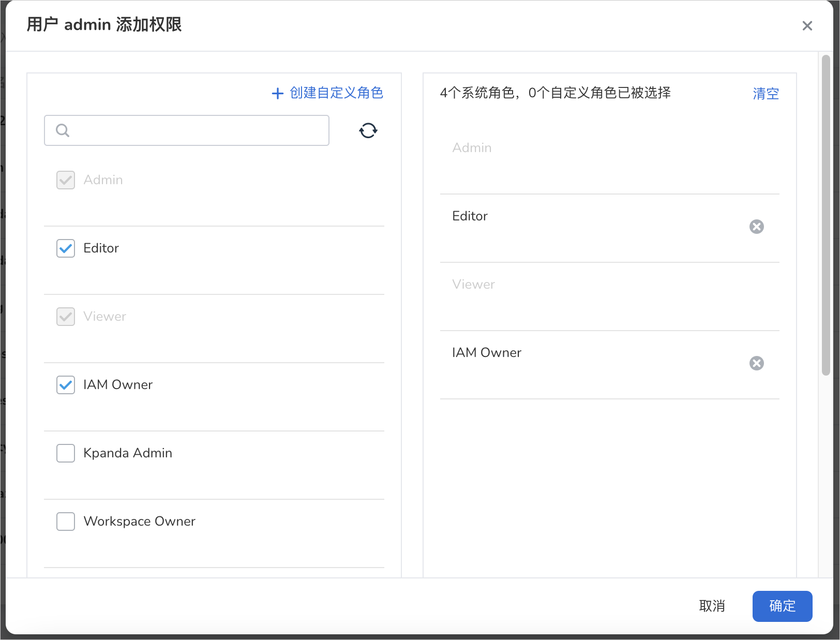The height and width of the screenshot is (640, 840).
Task: Click the plus icon for custom role
Action: click(278, 93)
